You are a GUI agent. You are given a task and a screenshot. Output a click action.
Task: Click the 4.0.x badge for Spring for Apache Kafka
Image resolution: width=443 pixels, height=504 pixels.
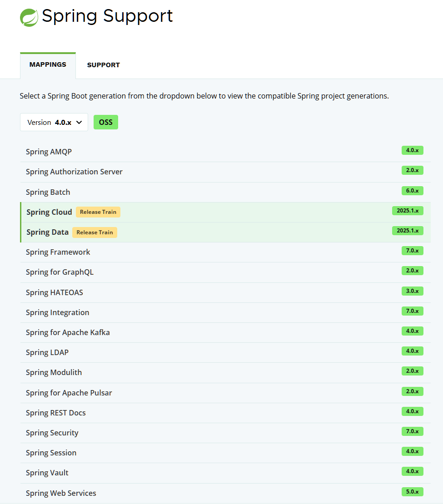(412, 331)
